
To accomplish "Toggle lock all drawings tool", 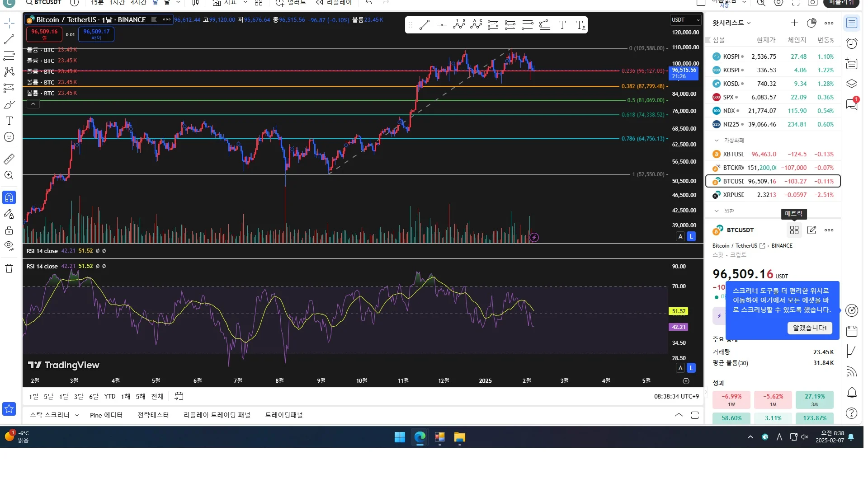I will [9, 230].
